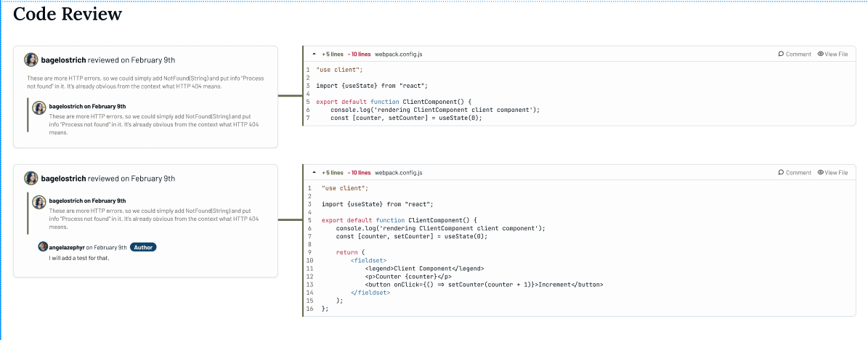Click the angelazephyr avatar on the reply
The width and height of the screenshot is (868, 340).
tap(43, 247)
